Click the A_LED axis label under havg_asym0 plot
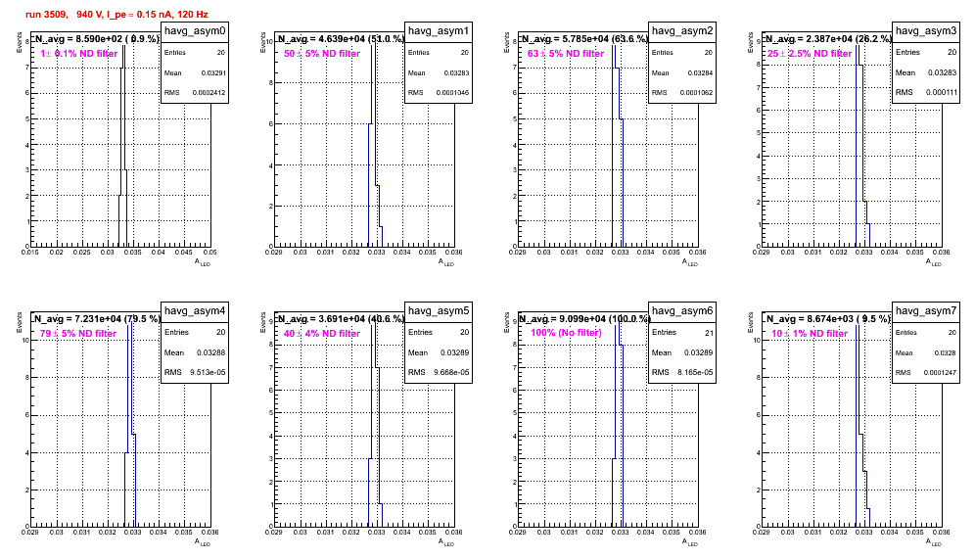The image size is (975, 560). (203, 263)
